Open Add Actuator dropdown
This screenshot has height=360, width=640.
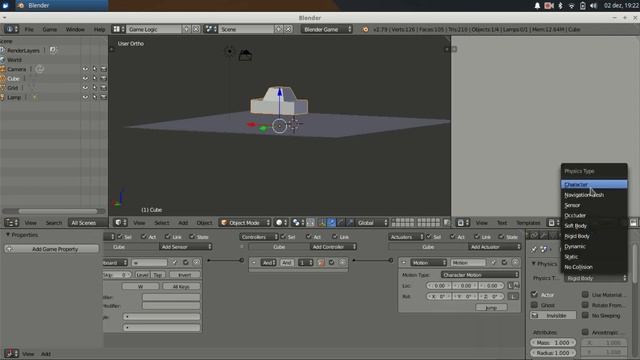(x=495, y=247)
